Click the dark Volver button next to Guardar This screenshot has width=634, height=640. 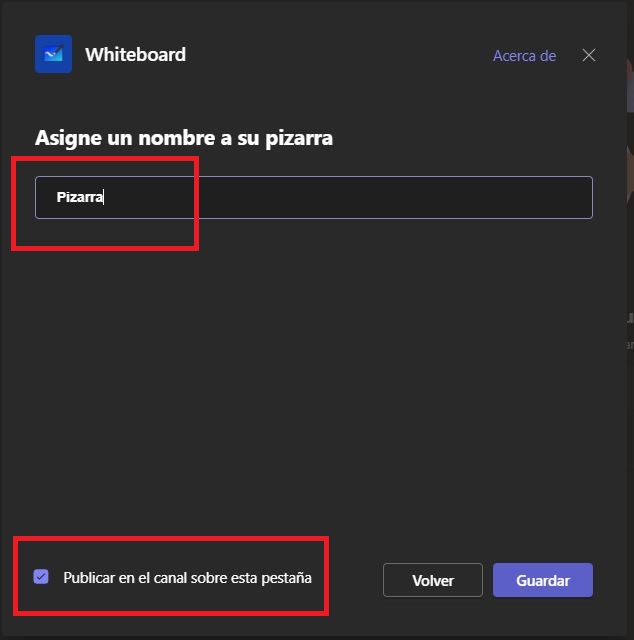(x=432, y=580)
